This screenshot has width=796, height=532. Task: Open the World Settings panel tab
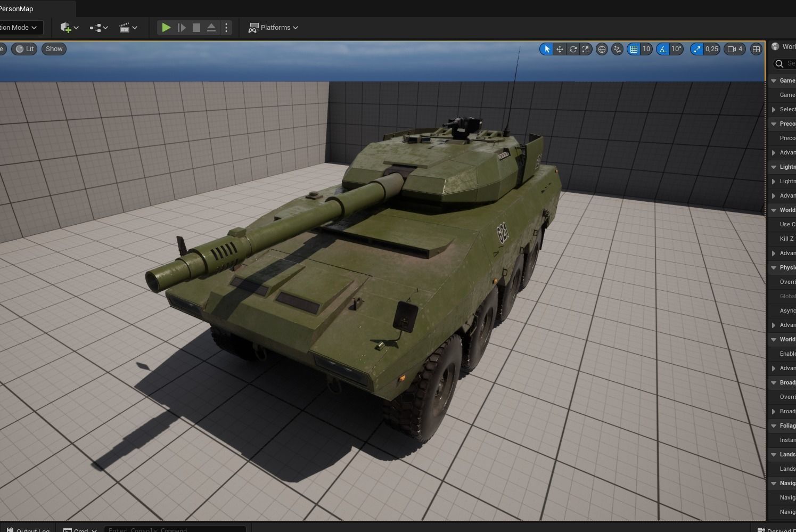(783, 47)
